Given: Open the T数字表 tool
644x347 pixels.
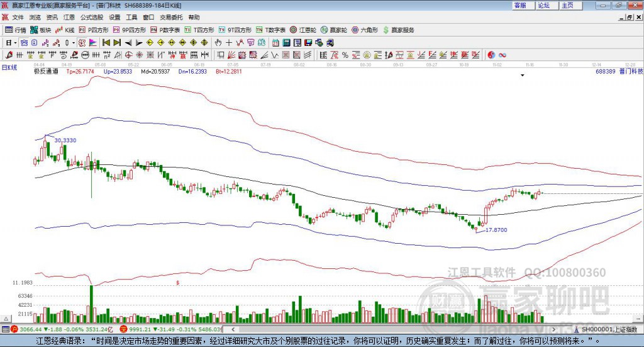Looking at the screenshot, I should click(270, 30).
